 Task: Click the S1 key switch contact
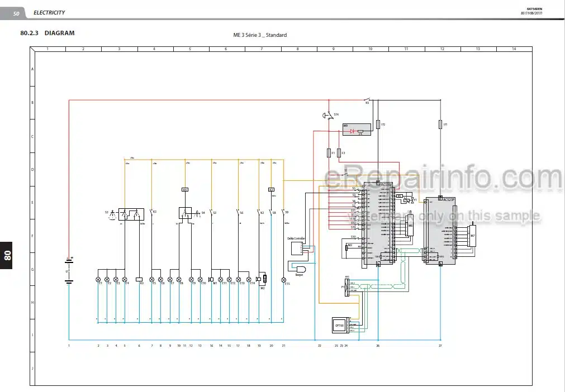pos(346,174)
